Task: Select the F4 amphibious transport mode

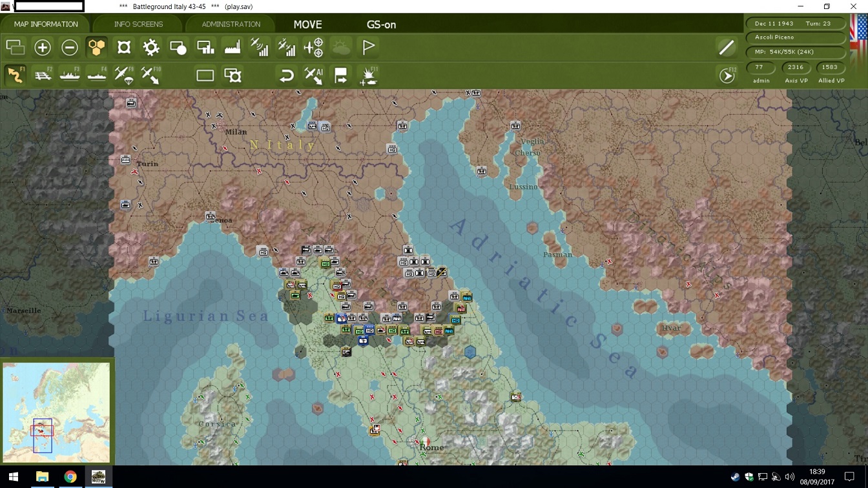Action: (97, 75)
